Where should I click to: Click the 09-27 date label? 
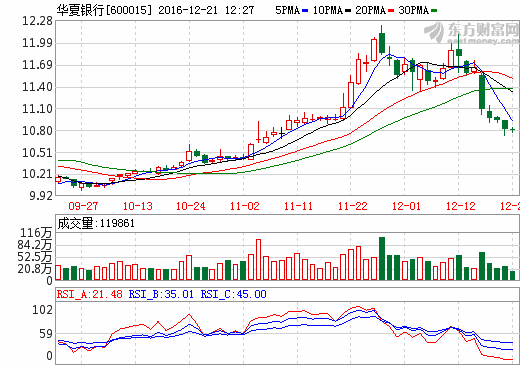tap(83, 206)
